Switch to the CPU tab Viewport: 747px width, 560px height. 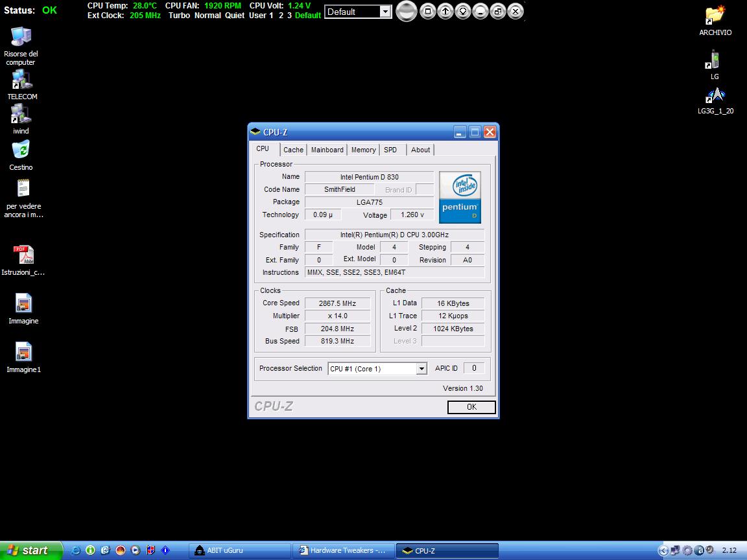pyautogui.click(x=263, y=148)
